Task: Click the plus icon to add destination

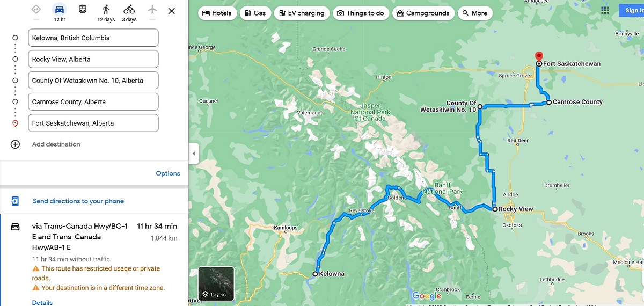Action: click(15, 144)
